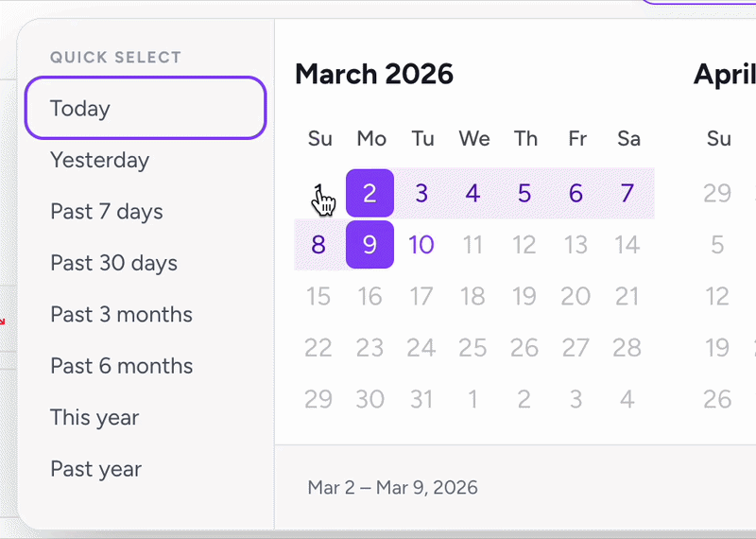
Task: Choose Yesterday from quick select
Action: [x=146, y=160]
